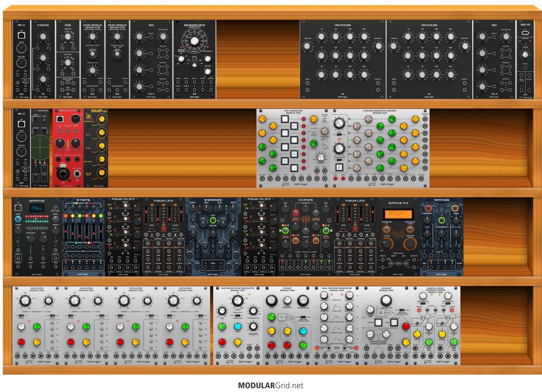Screen dimensions: 542x392
Task: Select the Attenuators 995 module panel
Action: pyautogui.click(x=43, y=60)
